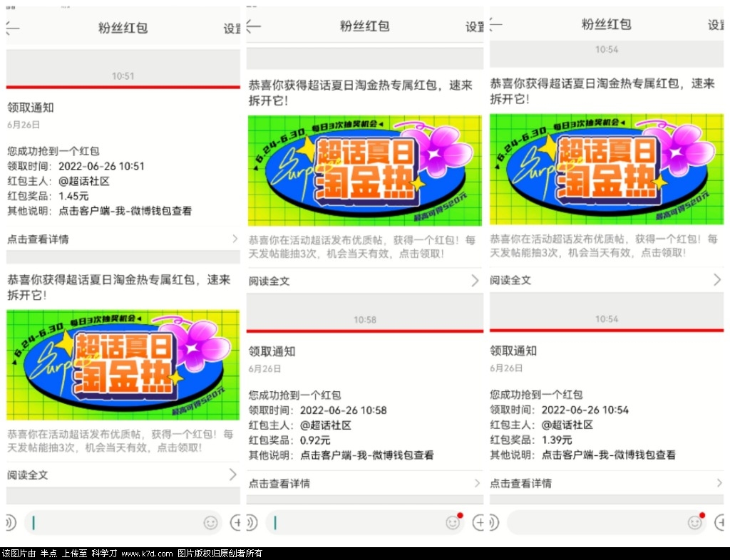Open emoji picker in middle screen input bar

coord(453,523)
